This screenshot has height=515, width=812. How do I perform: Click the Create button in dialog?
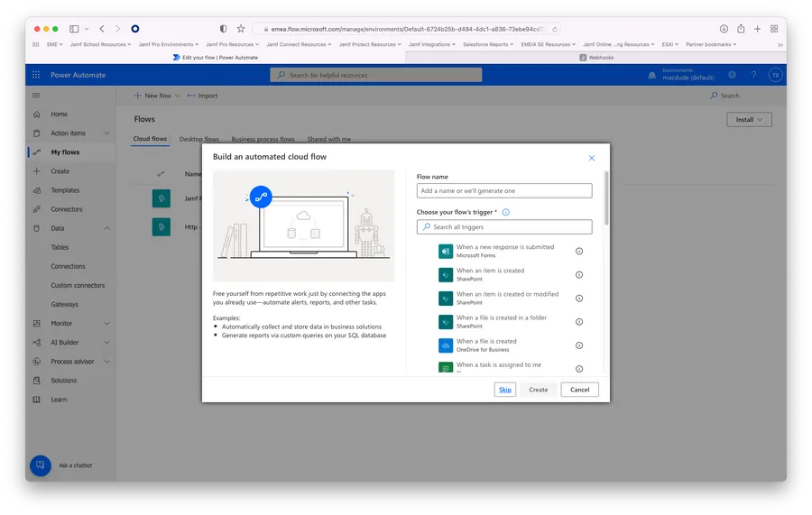[538, 390]
